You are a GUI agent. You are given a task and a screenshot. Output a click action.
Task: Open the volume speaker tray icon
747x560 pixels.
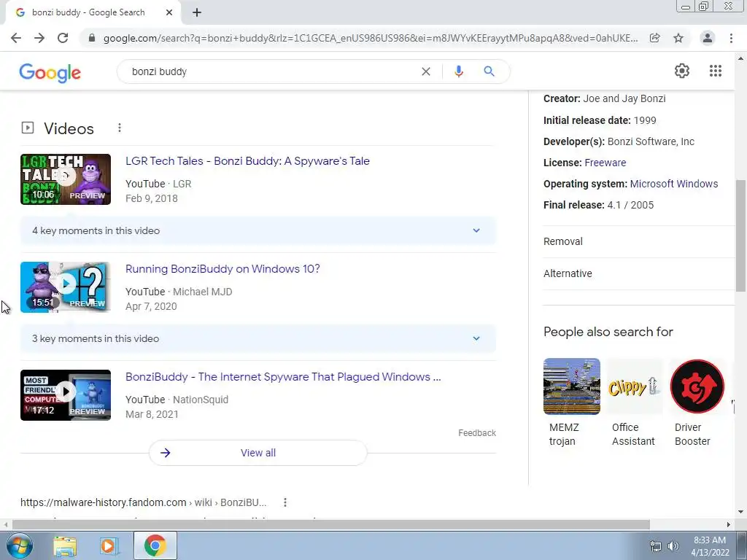[x=673, y=546]
